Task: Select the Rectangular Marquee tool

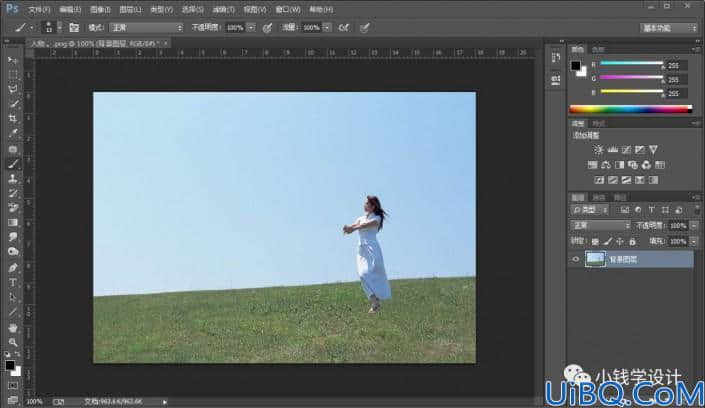Action: coord(13,75)
